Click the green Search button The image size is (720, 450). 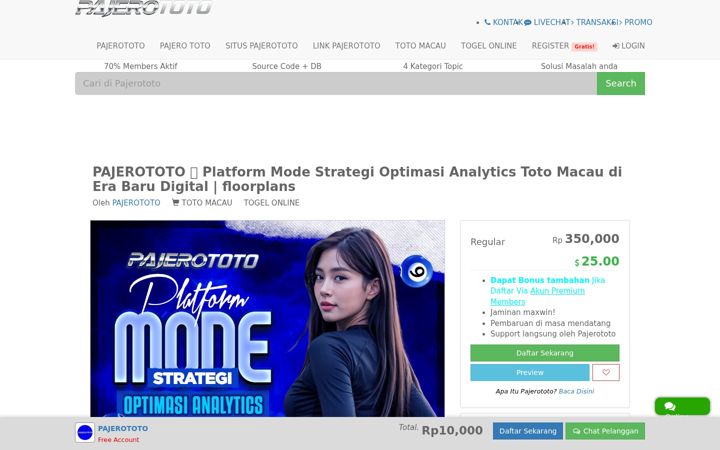tap(621, 84)
